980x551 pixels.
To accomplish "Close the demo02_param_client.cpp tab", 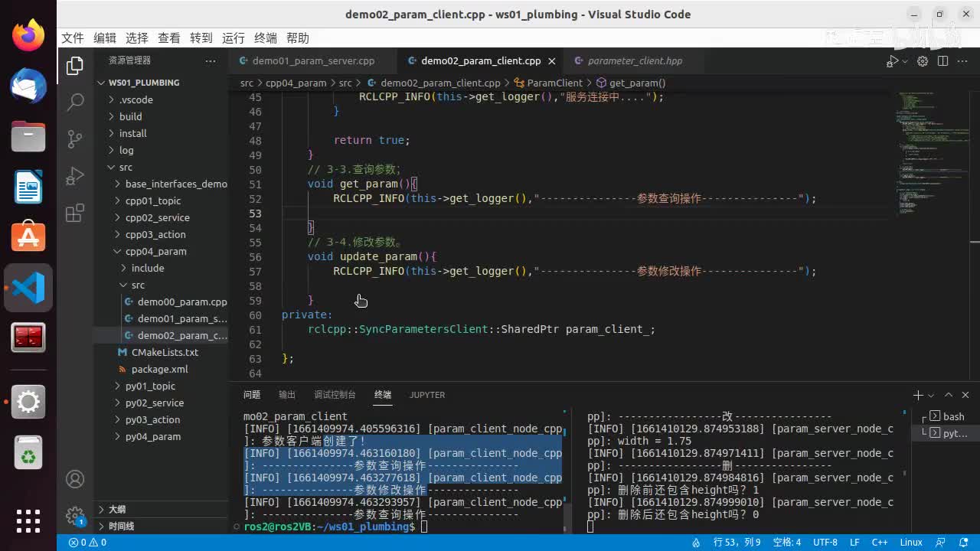I will pos(551,60).
